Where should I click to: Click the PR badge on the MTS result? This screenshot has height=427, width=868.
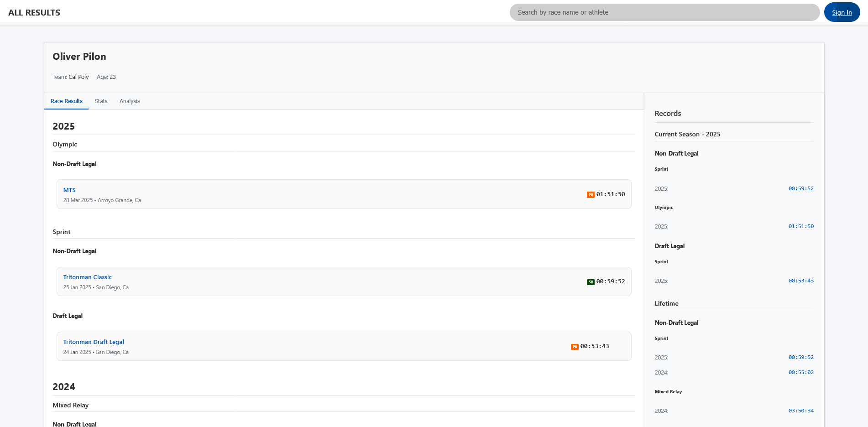(591, 195)
